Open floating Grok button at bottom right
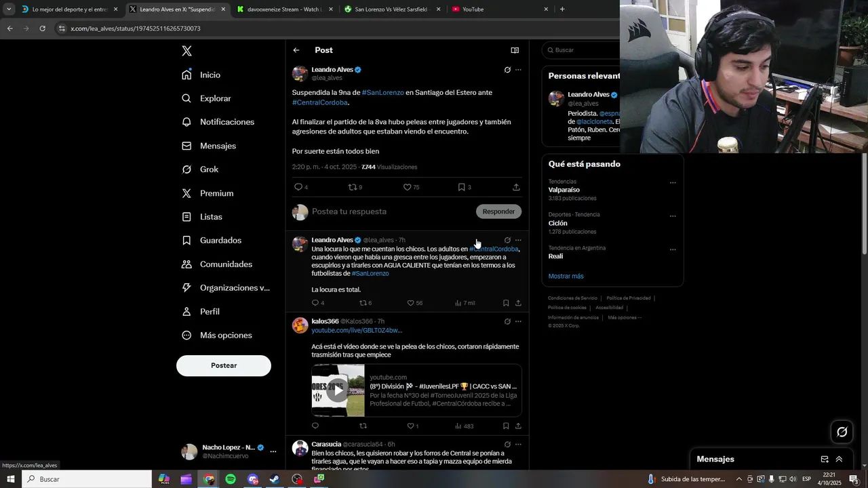868x488 pixels. tap(842, 432)
